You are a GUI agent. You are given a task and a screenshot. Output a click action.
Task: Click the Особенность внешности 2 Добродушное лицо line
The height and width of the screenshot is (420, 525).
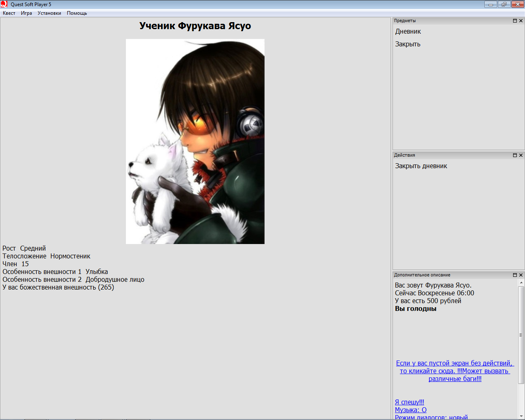pyautogui.click(x=73, y=279)
